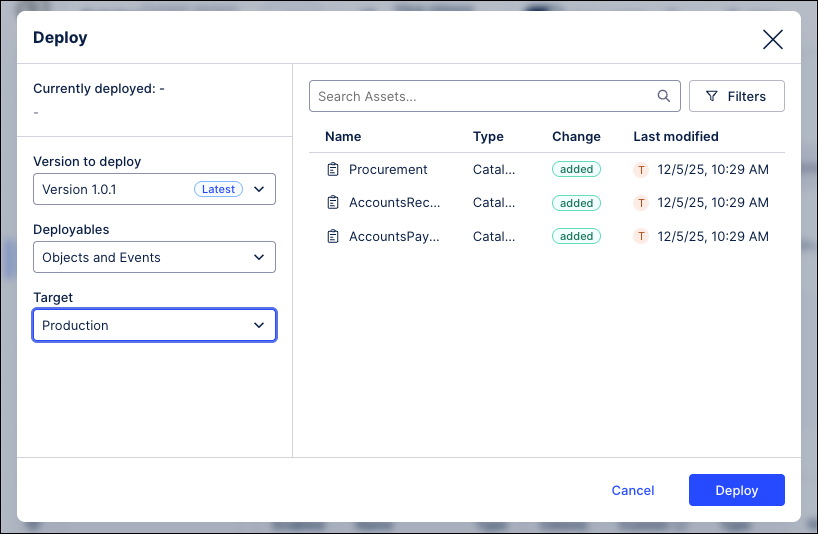Click the Change column header
This screenshot has width=818, height=534.
tap(576, 137)
